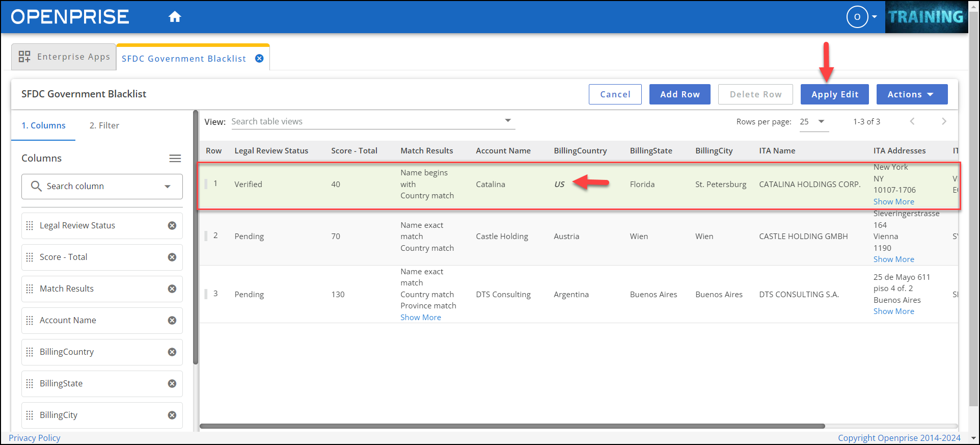Go to next page of results

click(943, 121)
